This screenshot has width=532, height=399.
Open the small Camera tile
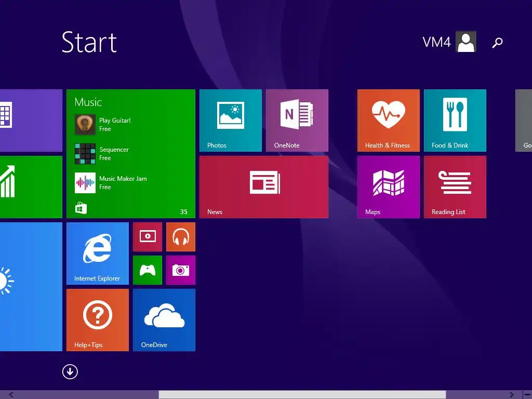click(x=181, y=270)
